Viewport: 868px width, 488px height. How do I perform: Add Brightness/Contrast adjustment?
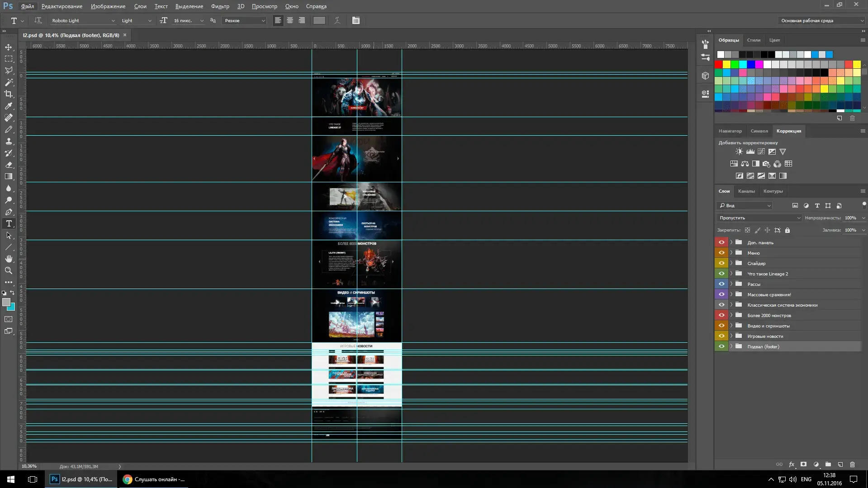coord(739,152)
